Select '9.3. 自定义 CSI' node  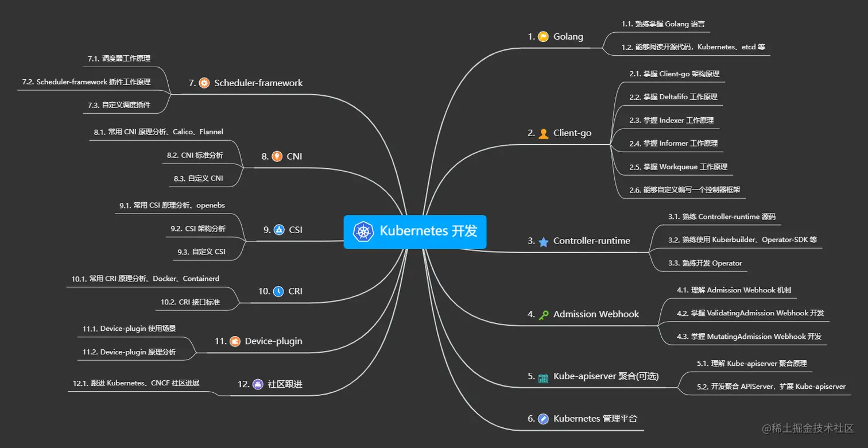click(x=201, y=252)
